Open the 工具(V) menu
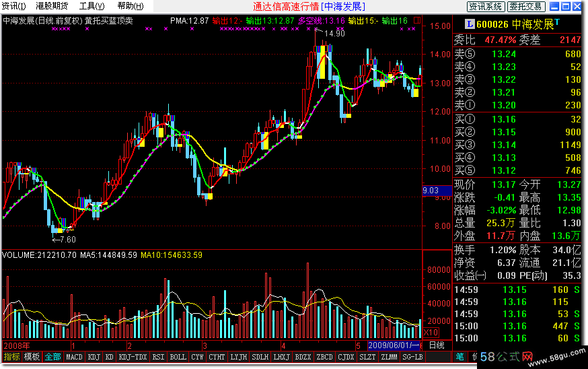 [92, 6]
